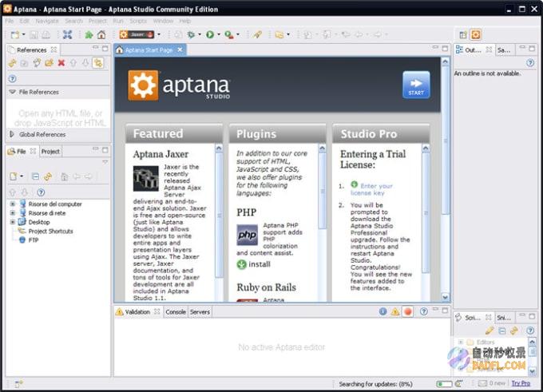The width and height of the screenshot is (543, 392).
Task: Click the help icon in Scripts view
Action: [x=530, y=331]
